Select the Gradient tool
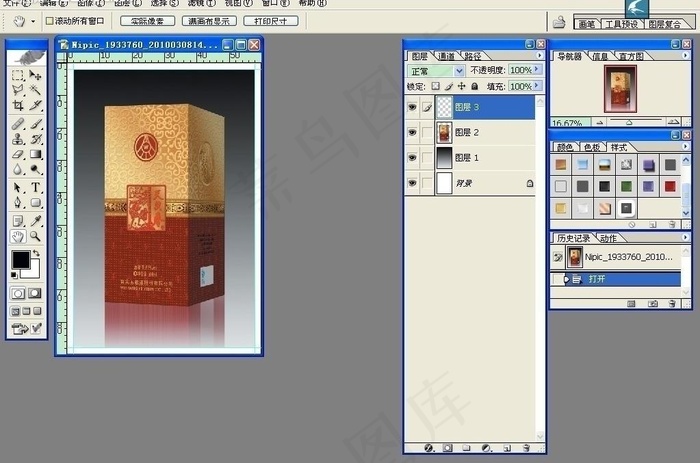The height and width of the screenshot is (463, 700). [35, 154]
